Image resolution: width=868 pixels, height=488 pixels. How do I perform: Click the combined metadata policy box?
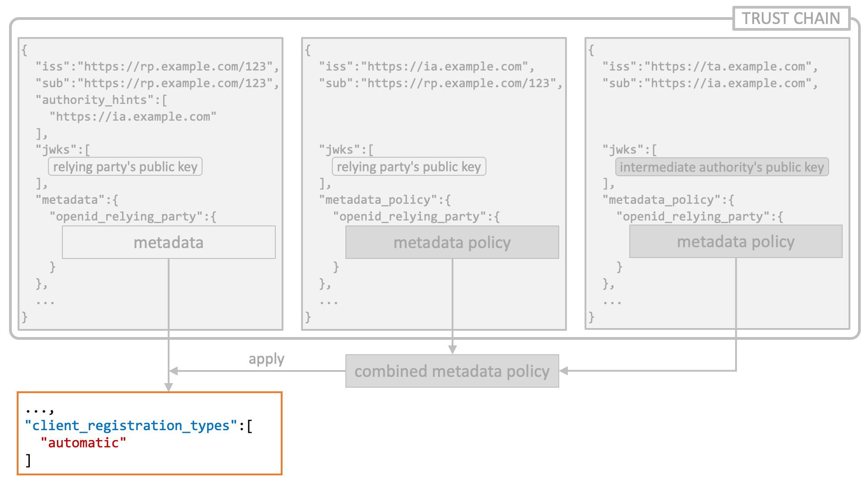click(x=452, y=371)
